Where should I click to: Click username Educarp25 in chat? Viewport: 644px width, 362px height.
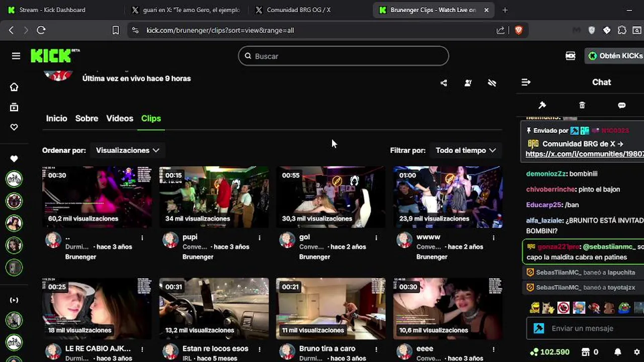click(543, 205)
